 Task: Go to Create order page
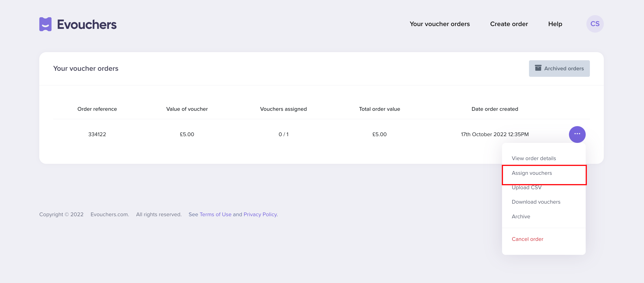[x=509, y=24]
